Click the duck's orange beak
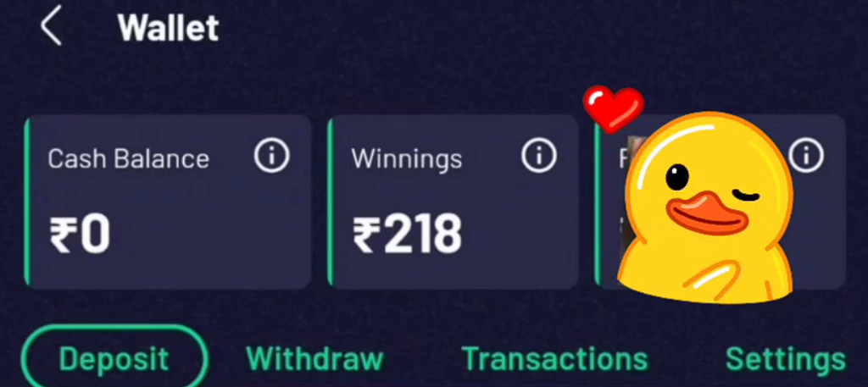 pyautogui.click(x=707, y=214)
